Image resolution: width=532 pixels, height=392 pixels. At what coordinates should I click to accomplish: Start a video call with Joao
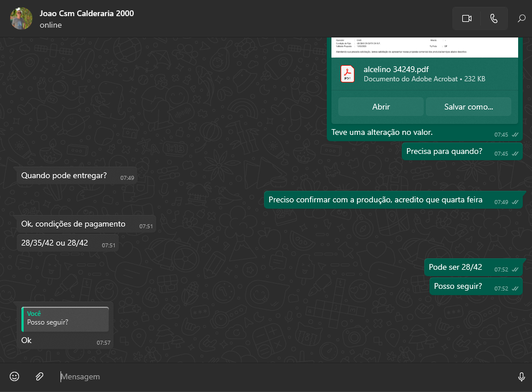point(466,18)
